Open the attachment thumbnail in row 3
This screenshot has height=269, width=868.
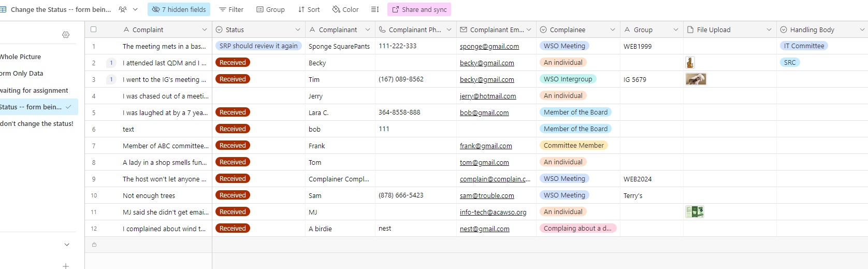tap(696, 79)
